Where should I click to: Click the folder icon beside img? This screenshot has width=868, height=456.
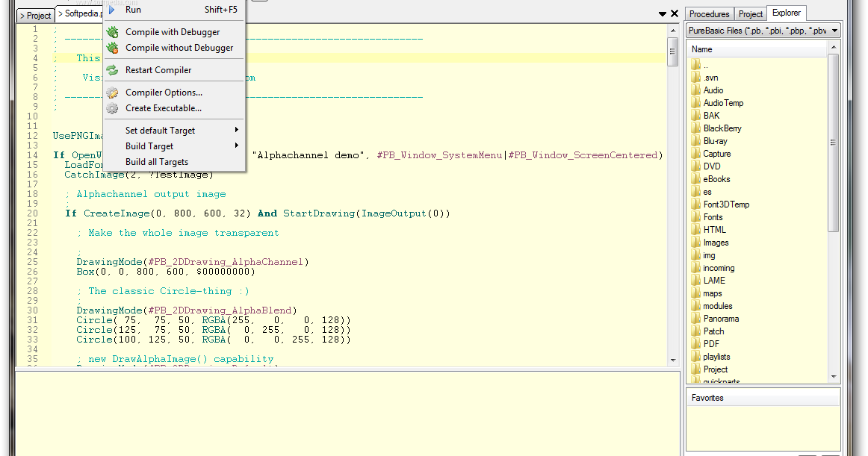696,255
